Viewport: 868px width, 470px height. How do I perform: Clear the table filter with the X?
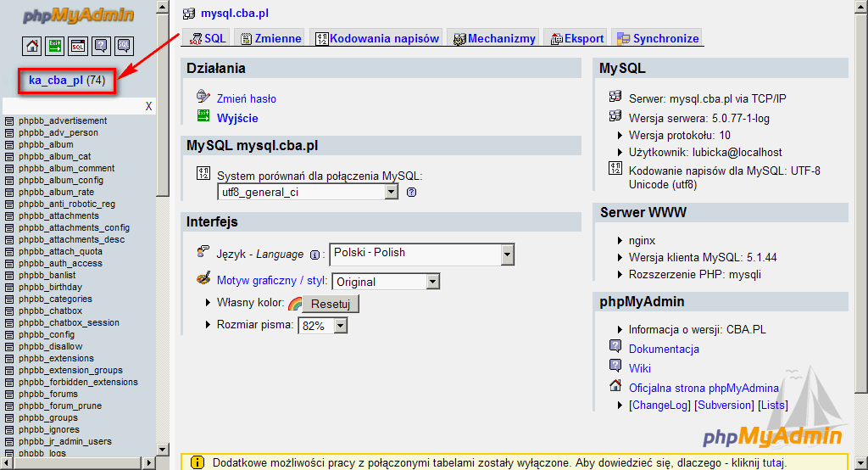(148, 106)
